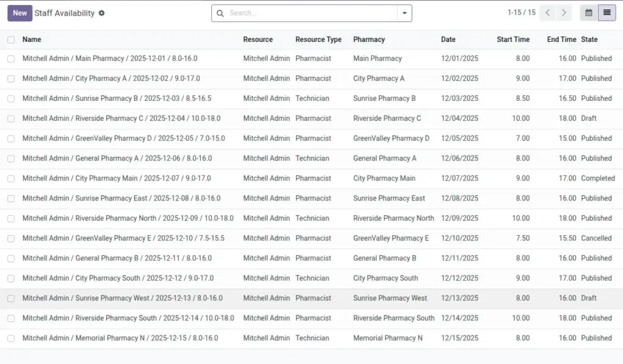Expand the search options dropdown arrow
This screenshot has height=364, width=623.
click(405, 13)
